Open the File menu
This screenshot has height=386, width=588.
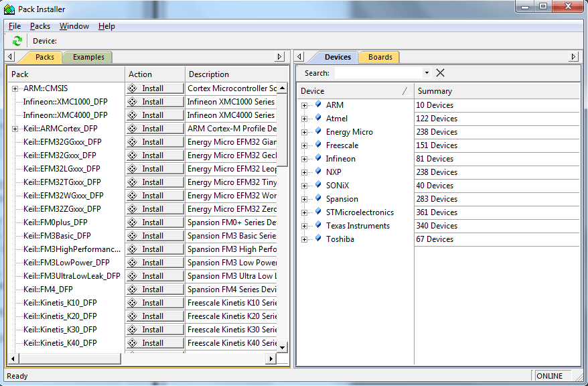(15, 26)
